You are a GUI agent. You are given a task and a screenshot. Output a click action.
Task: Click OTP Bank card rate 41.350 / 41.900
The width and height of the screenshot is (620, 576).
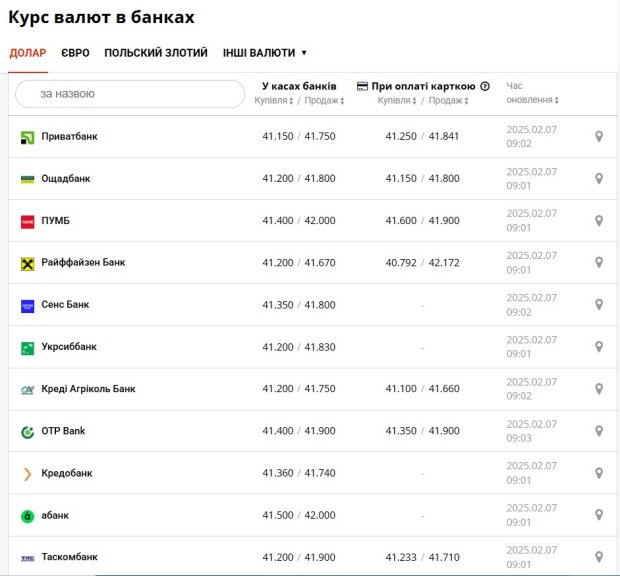[422, 431]
